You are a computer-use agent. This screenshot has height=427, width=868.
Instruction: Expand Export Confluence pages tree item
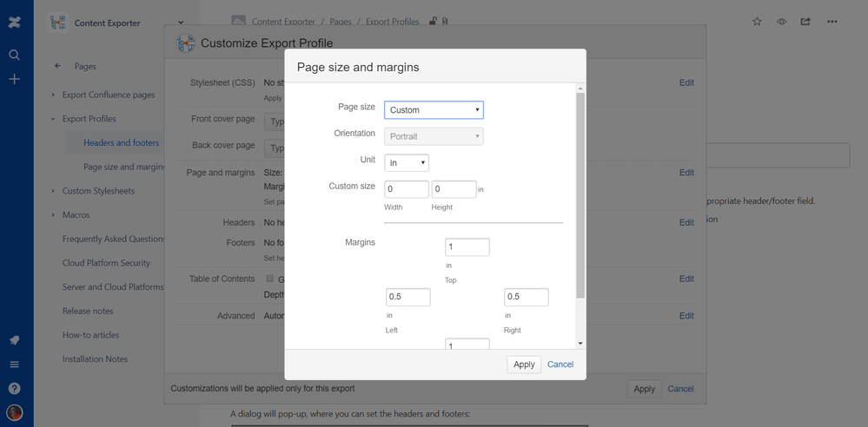click(53, 95)
